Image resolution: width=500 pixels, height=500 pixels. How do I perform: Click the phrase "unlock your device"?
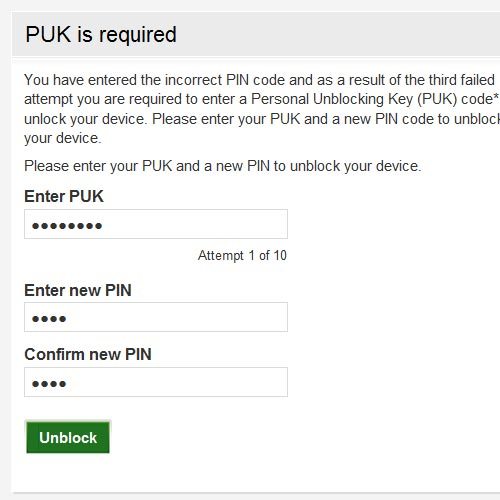tap(85, 119)
